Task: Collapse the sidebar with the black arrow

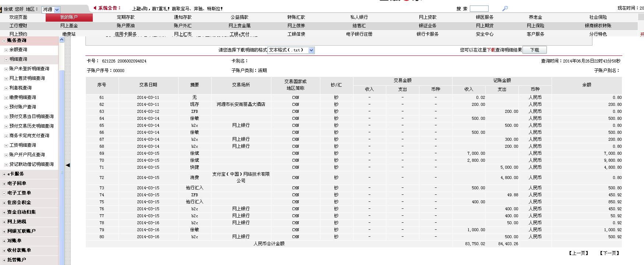Action: pyautogui.click(x=68, y=165)
